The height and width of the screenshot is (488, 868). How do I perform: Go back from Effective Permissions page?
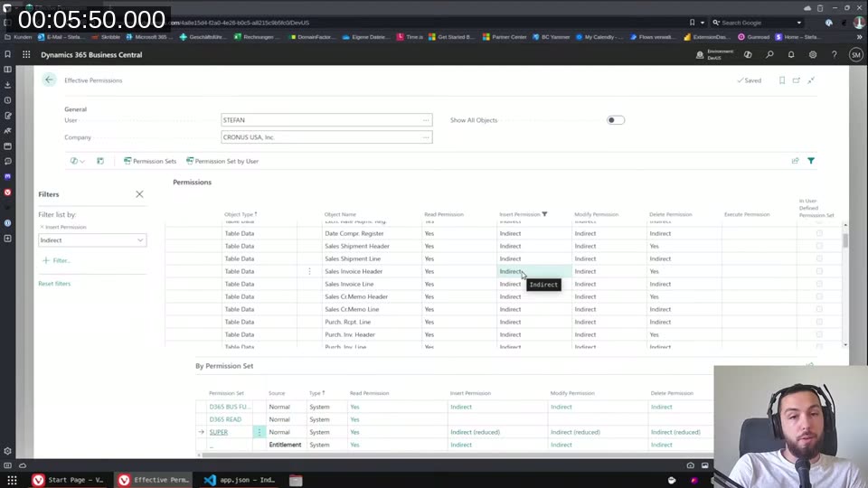pos(49,80)
